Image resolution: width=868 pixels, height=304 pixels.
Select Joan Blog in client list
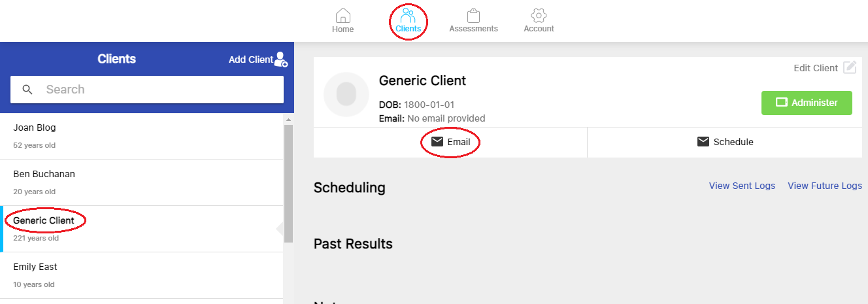[142, 136]
